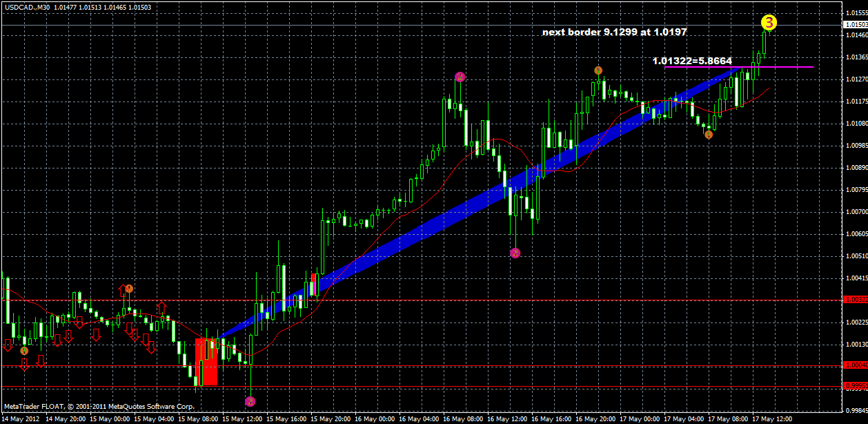Toggle selection of the red filled rectangle object
Screen dimensions: 868x424
[x=207, y=363]
